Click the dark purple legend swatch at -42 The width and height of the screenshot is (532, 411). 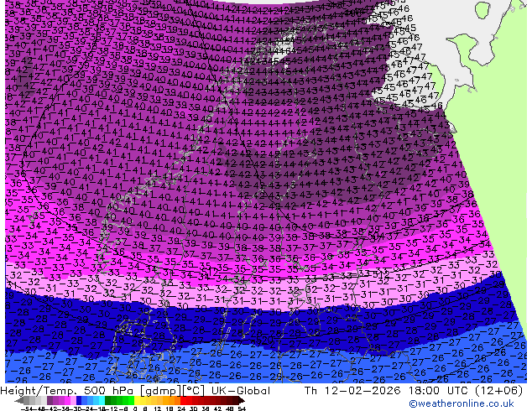[50, 401]
